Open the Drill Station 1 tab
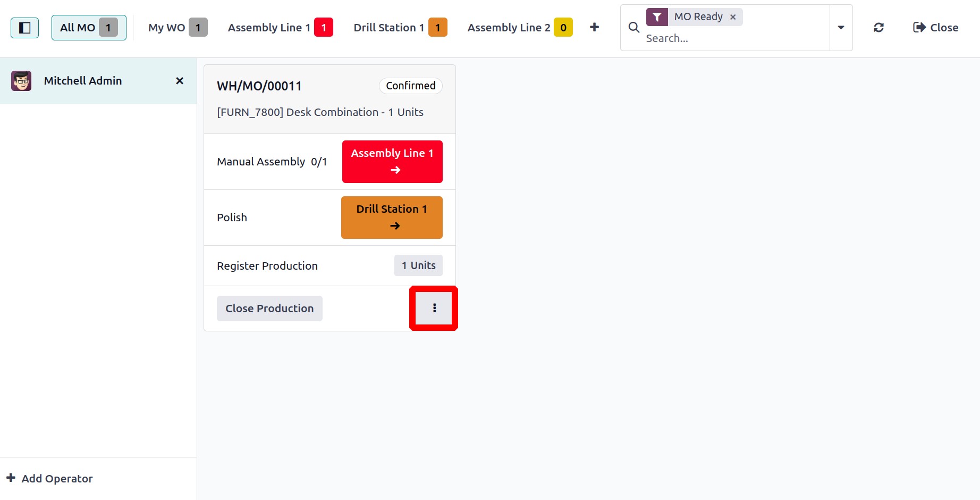 click(400, 28)
